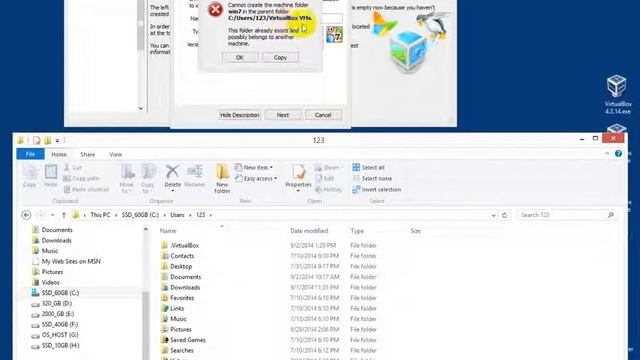
Task: Click the Back navigation arrow
Action: (x=26, y=215)
